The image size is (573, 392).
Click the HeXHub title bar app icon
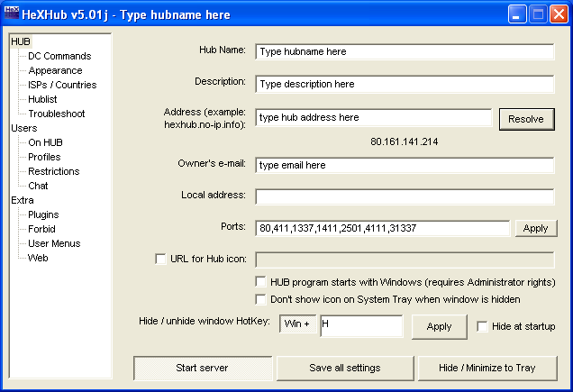point(13,14)
